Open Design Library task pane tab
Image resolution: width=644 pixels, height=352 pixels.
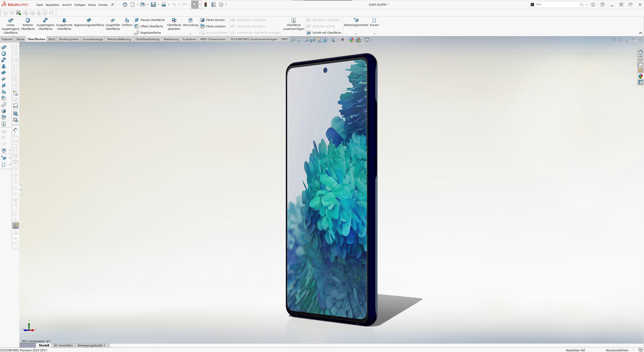pyautogui.click(x=640, y=58)
